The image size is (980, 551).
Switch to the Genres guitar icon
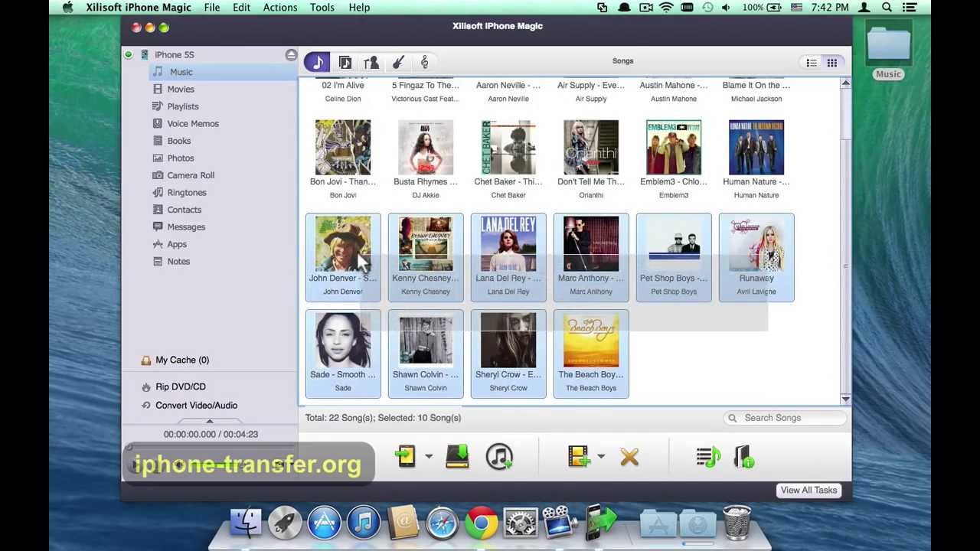click(398, 63)
